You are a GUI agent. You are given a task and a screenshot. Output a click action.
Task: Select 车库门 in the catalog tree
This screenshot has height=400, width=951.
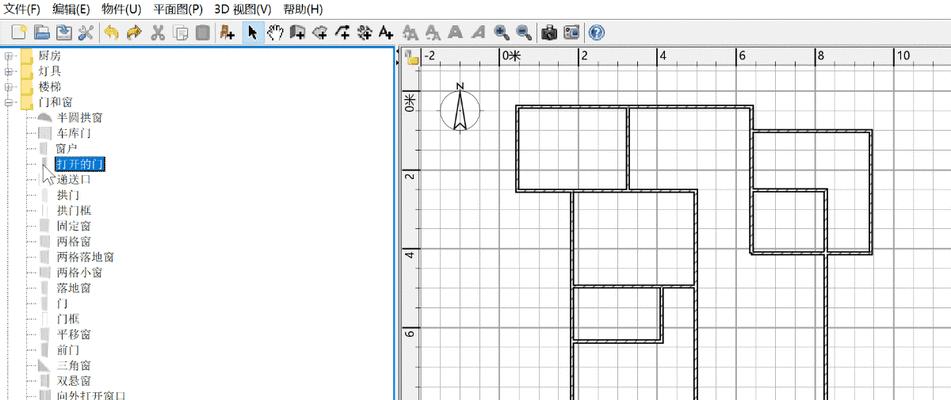[x=74, y=133]
